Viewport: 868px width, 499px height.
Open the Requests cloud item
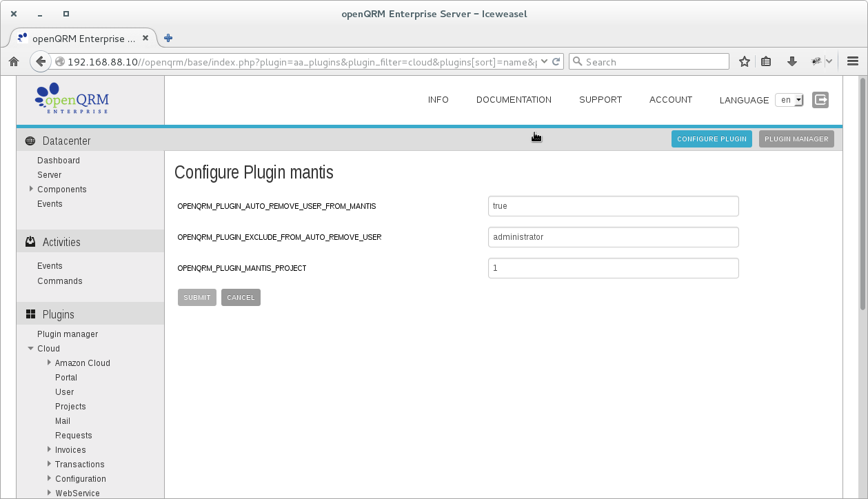[74, 436]
